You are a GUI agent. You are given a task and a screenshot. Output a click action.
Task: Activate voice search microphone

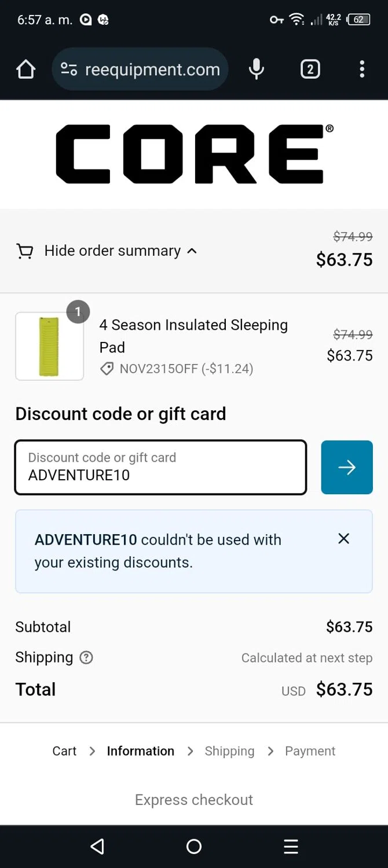click(x=256, y=69)
